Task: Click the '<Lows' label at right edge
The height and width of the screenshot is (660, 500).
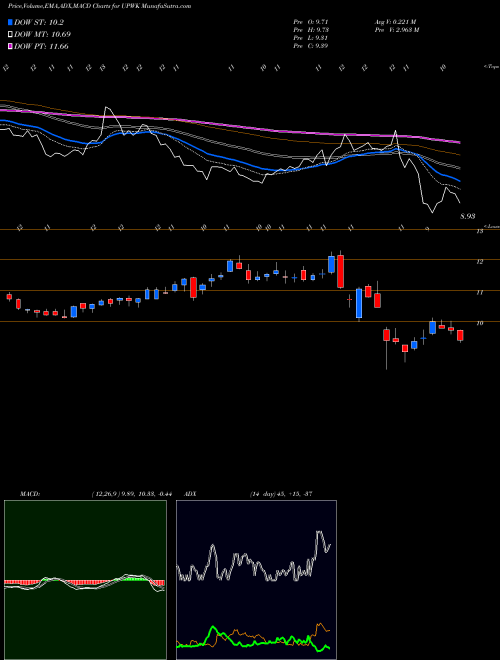Action: 491,226
